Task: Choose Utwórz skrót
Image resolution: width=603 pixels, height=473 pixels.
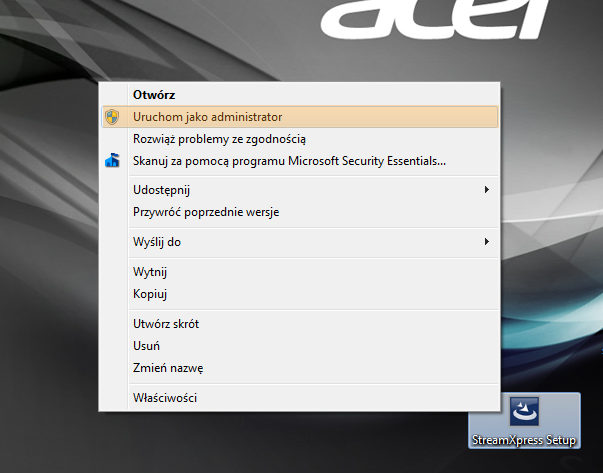Action: coord(300,324)
